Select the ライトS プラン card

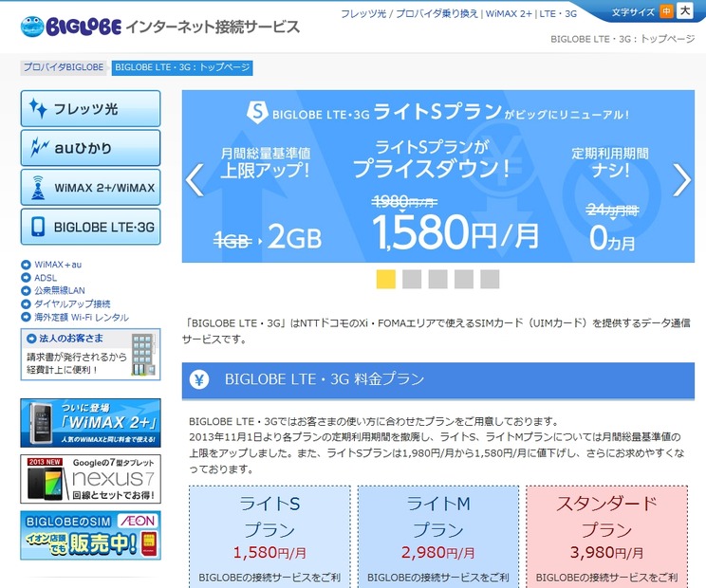pyautogui.click(x=269, y=537)
